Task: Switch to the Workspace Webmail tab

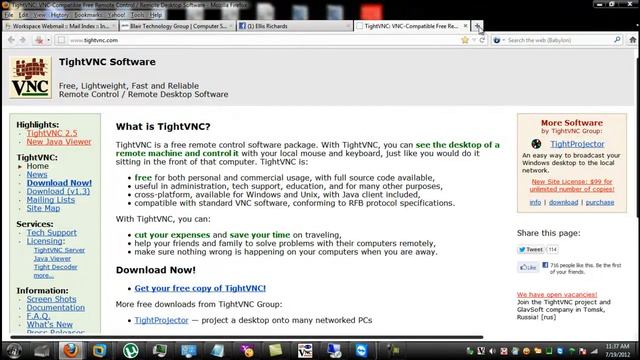Action: pyautogui.click(x=60, y=26)
